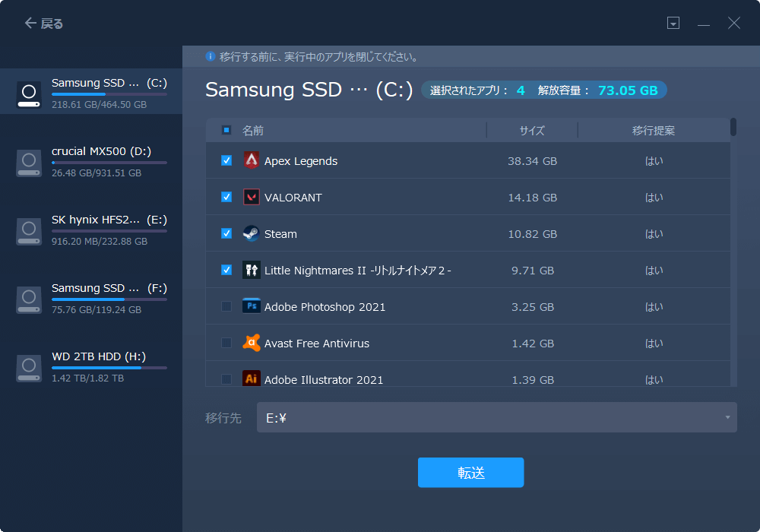Open the title bar dropdown menu icon
The height and width of the screenshot is (532, 760).
click(673, 23)
